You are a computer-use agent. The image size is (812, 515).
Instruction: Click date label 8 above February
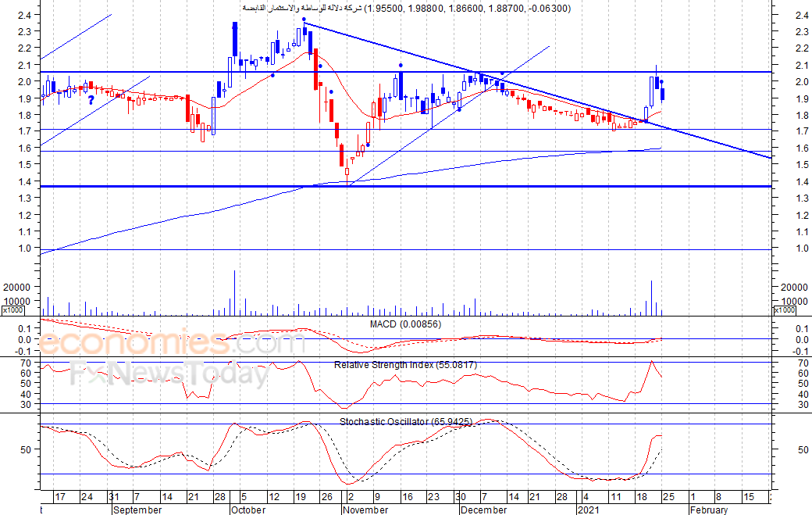point(719,497)
